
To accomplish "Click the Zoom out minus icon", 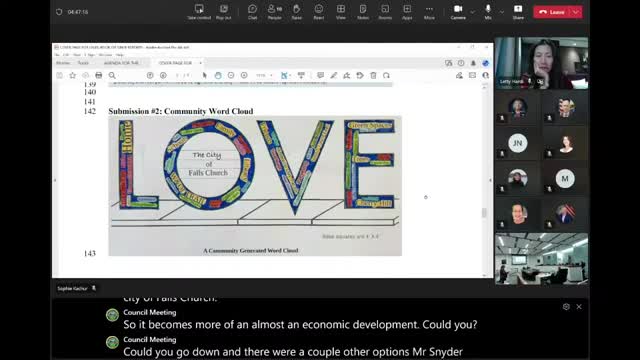I will 231,76.
